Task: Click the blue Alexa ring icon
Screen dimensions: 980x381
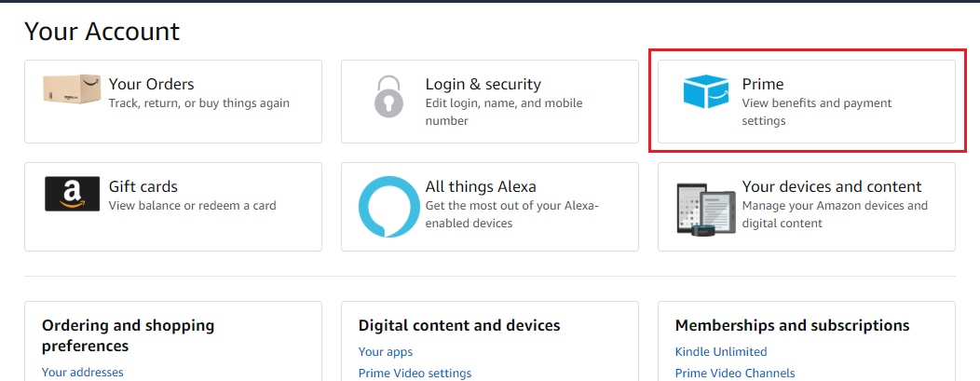Action: tap(388, 206)
